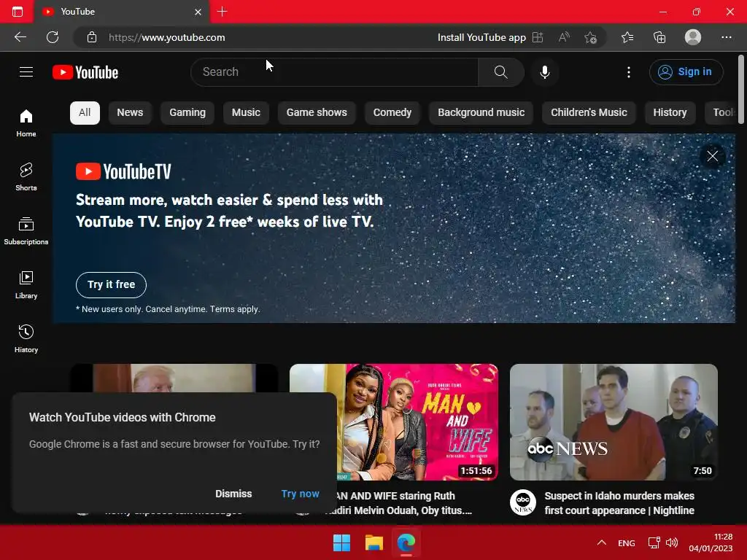Click Try now in Chrome popup
The height and width of the screenshot is (560, 747).
[300, 494]
